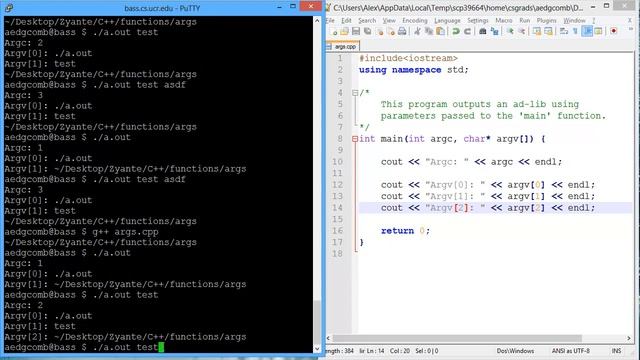The height and width of the screenshot is (360, 640).
Task: Click the PuTTY prompt line "./a.out test" with cursor
Action: coord(84,347)
